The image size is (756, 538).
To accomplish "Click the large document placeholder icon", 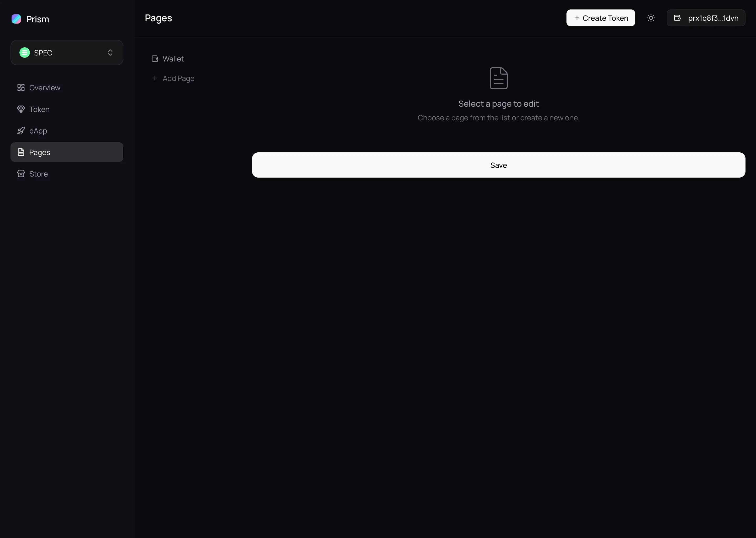I will point(498,78).
